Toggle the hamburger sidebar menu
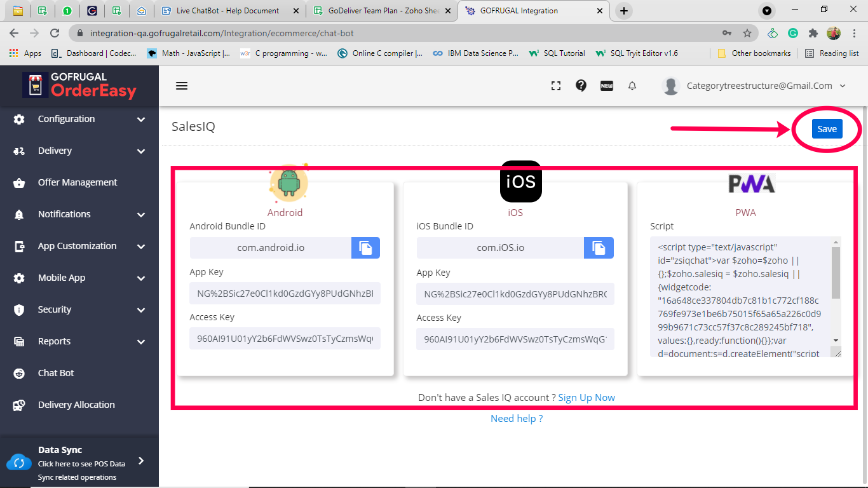Image resolution: width=868 pixels, height=488 pixels. (182, 86)
